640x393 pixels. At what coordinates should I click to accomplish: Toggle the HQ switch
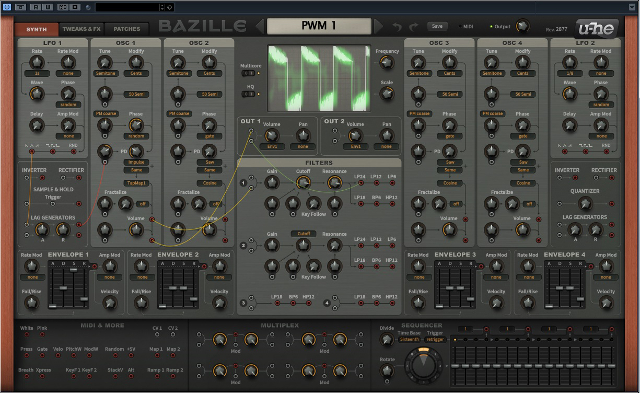pyautogui.click(x=248, y=94)
